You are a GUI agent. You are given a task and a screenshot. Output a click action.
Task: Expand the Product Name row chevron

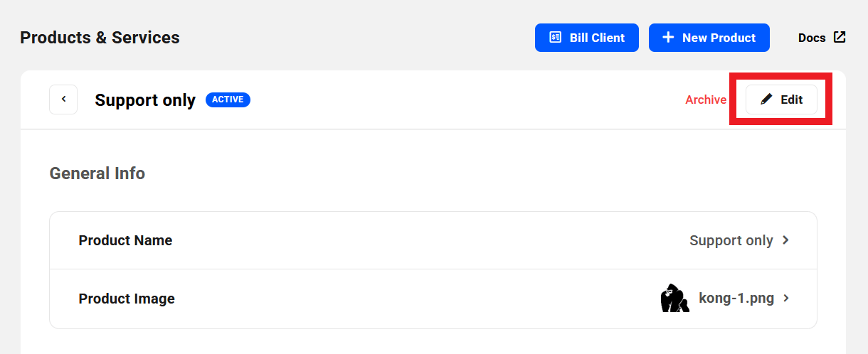pyautogui.click(x=786, y=240)
